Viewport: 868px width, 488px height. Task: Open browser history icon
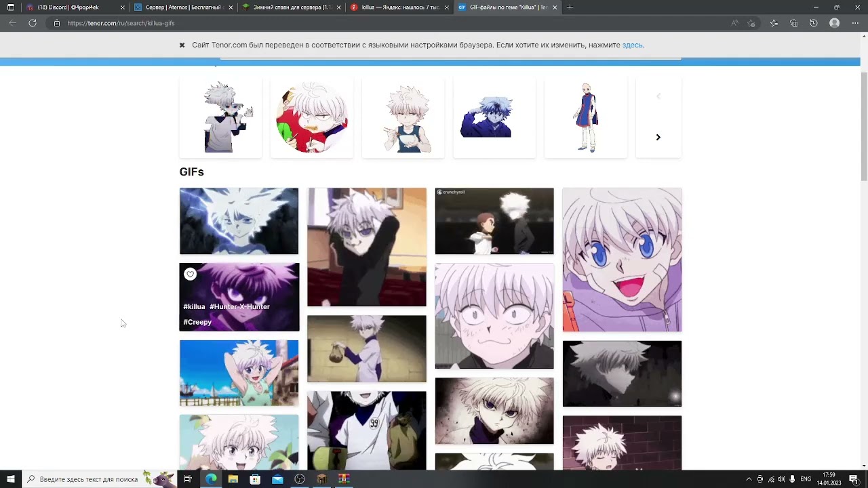pyautogui.click(x=814, y=23)
